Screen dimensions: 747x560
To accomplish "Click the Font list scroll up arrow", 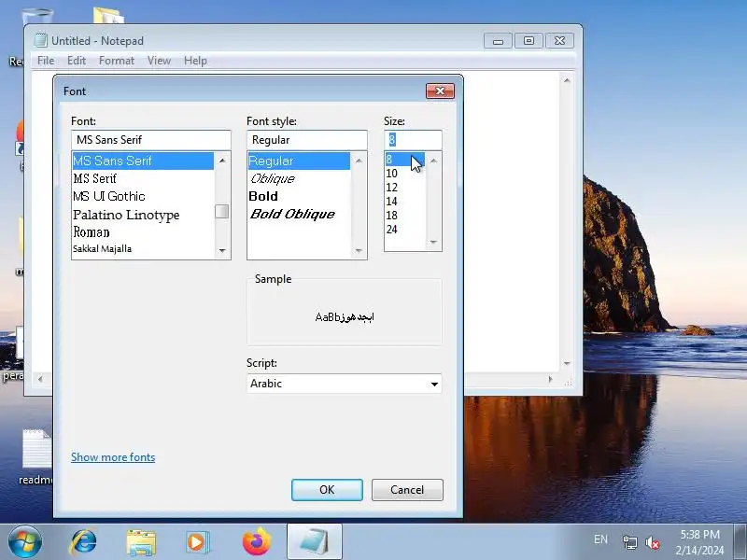I will [x=222, y=161].
